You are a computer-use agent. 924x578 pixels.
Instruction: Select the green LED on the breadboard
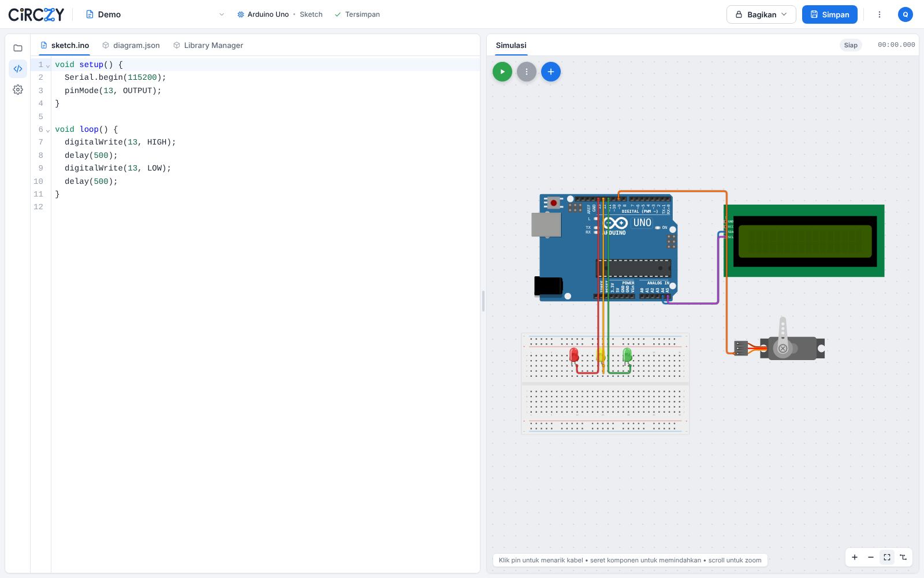click(627, 355)
